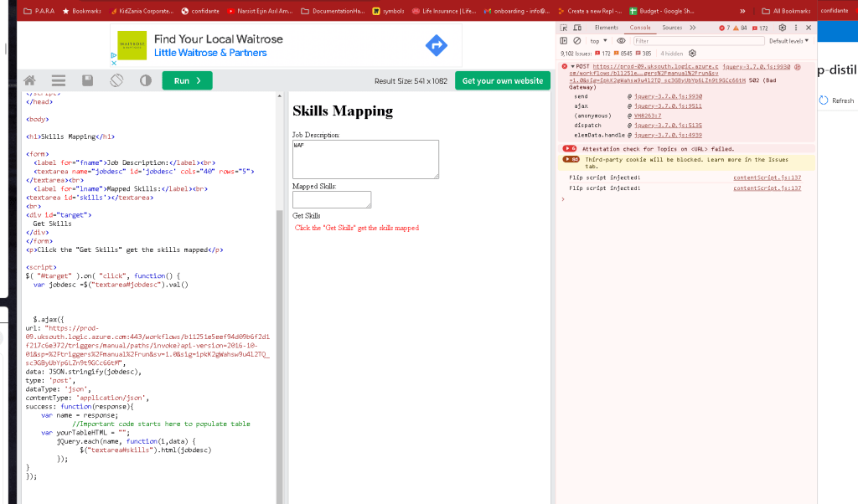Click the code editor vertical scrollbar
The width and height of the screenshot is (858, 504).
(280, 355)
